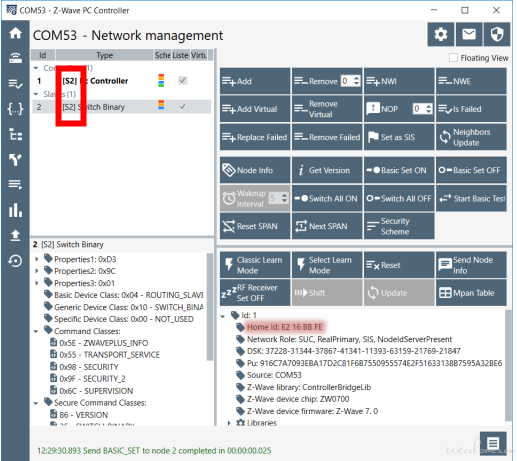517x461 pixels.
Task: Open the curly braces command classes icon
Action: point(15,109)
